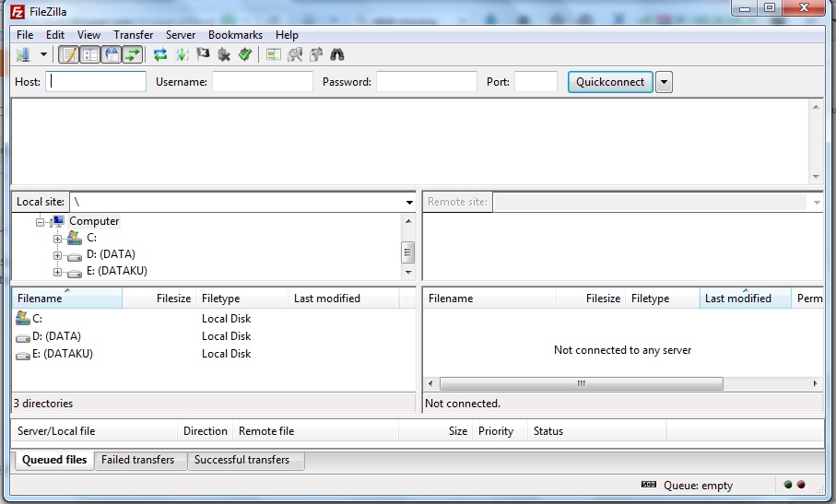Click the Port input field
Image resolution: width=836 pixels, height=504 pixels.
pos(536,82)
